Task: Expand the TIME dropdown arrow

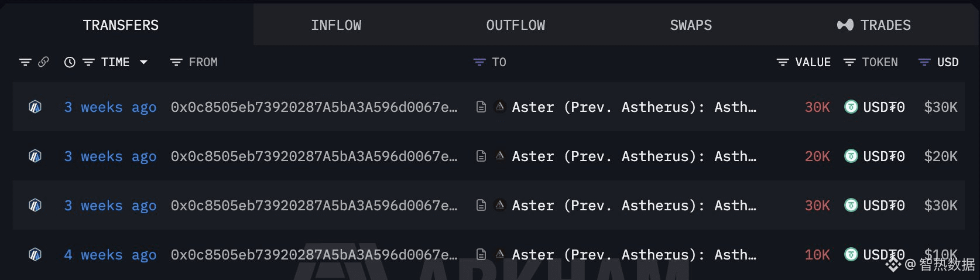Action: 143,62
